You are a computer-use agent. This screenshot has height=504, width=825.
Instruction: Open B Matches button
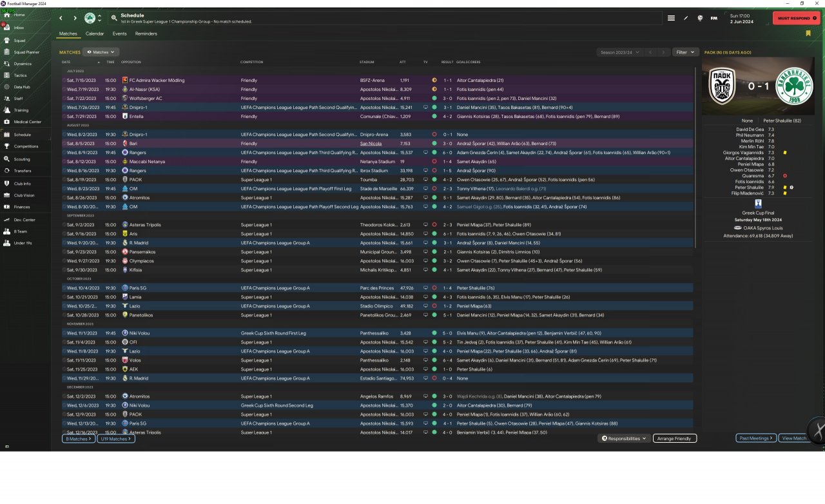tap(79, 439)
